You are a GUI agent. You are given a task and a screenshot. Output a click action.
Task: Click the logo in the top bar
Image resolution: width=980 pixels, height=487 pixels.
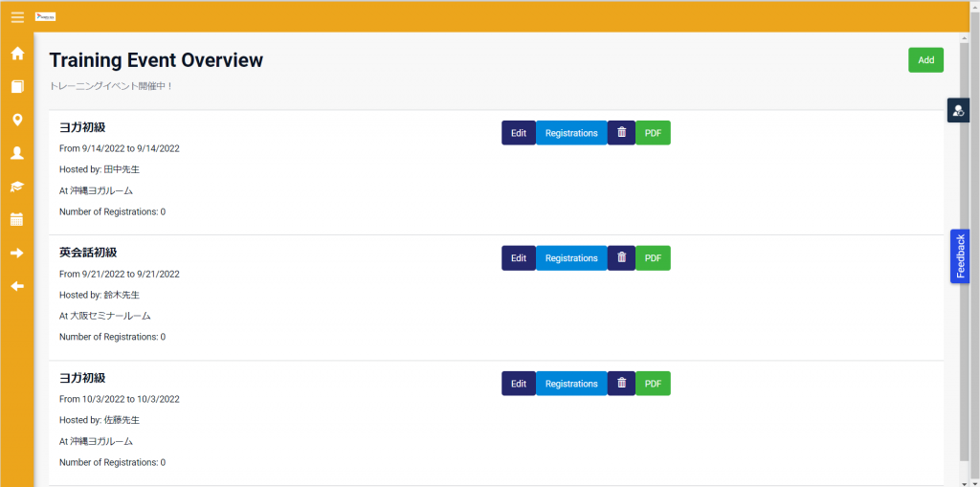(x=45, y=17)
